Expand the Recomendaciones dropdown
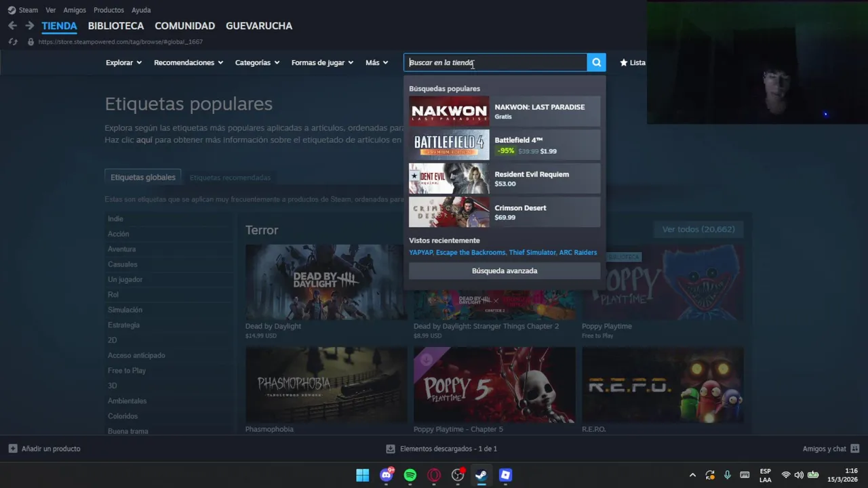The image size is (868, 488). tap(189, 62)
